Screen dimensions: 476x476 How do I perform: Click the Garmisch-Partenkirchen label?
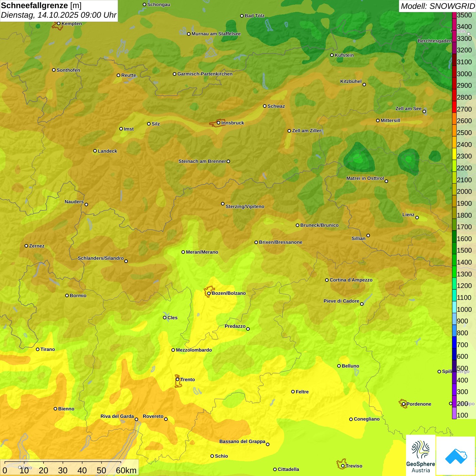pyautogui.click(x=205, y=74)
